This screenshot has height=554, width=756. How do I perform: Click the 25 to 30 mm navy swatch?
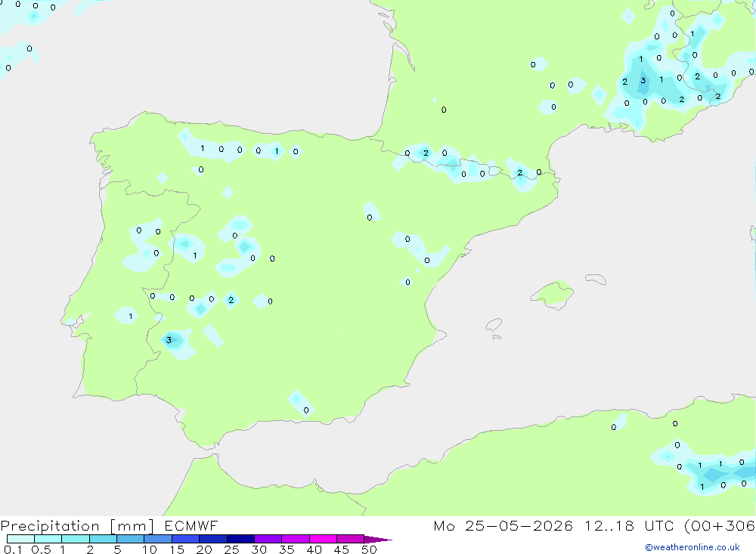[x=240, y=539]
